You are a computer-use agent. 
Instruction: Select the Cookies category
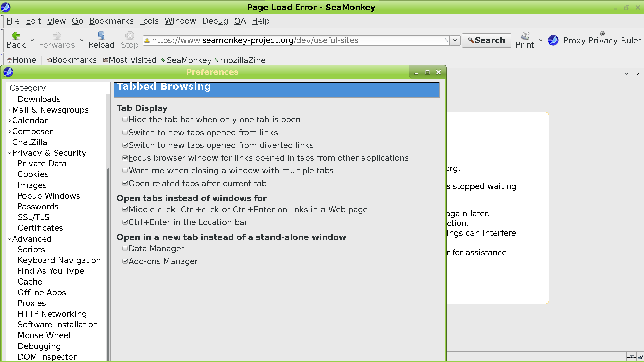click(x=33, y=174)
